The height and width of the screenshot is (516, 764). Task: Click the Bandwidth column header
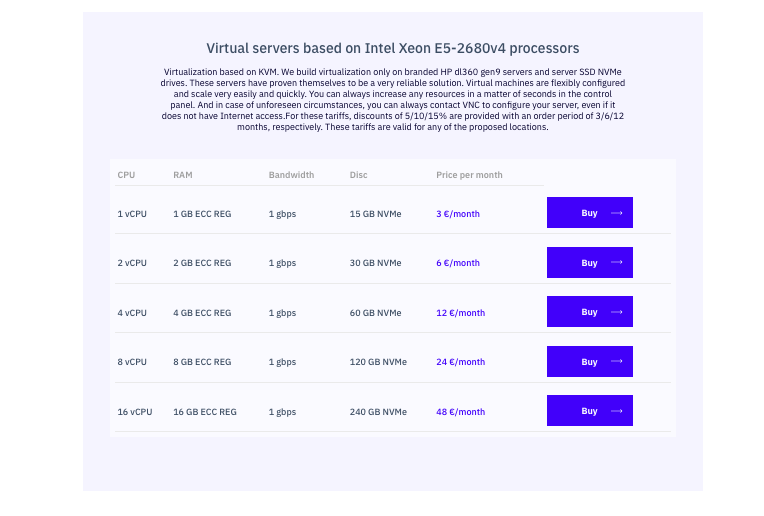[291, 175]
